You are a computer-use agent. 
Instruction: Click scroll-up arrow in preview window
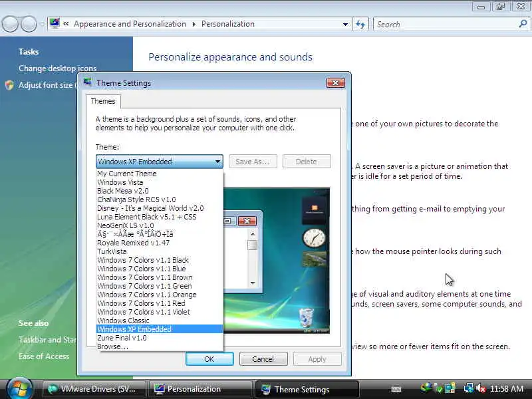click(x=253, y=234)
